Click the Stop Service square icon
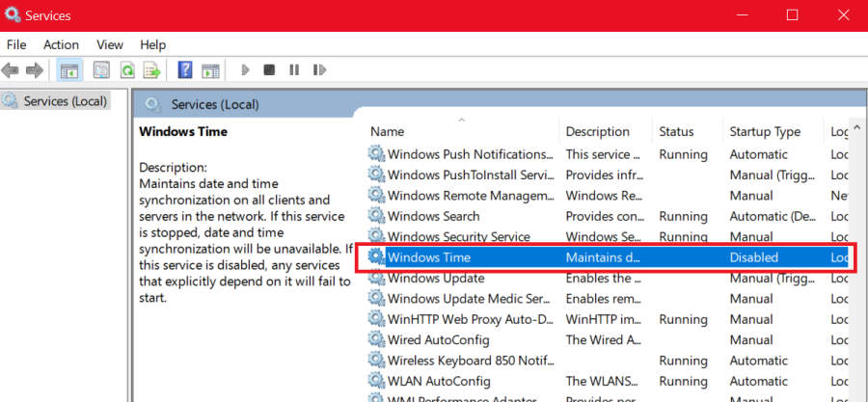This screenshot has height=402, width=868. click(269, 70)
